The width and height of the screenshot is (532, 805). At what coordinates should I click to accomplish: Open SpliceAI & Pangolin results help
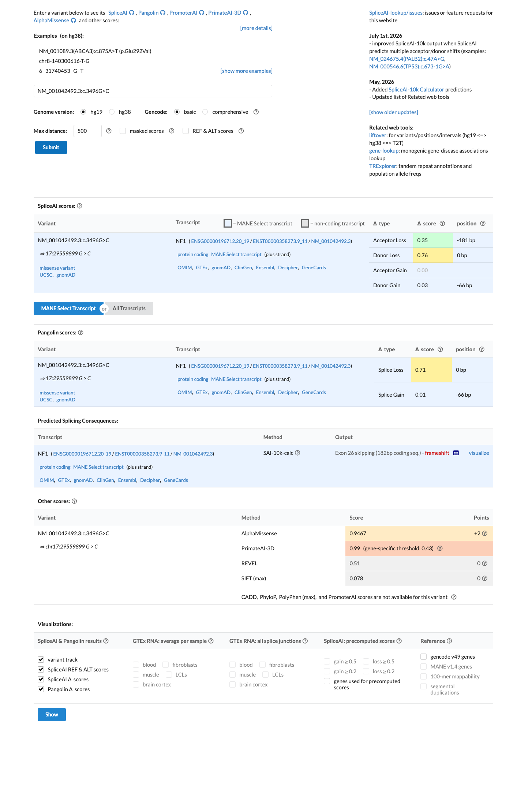[x=106, y=641]
